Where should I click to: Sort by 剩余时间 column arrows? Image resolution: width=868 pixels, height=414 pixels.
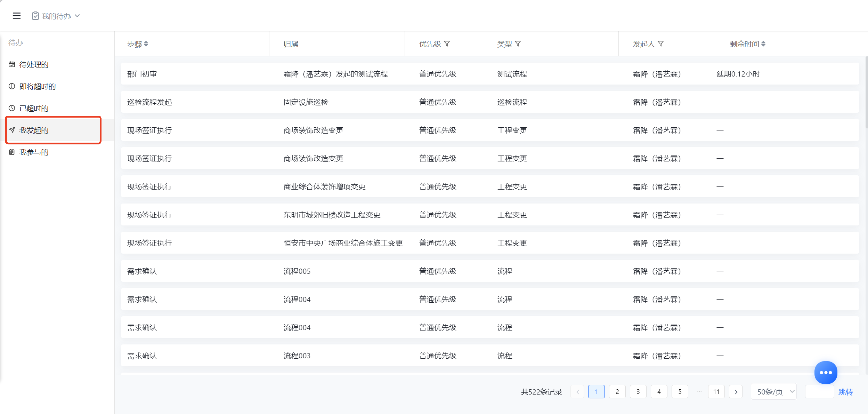pyautogui.click(x=763, y=44)
